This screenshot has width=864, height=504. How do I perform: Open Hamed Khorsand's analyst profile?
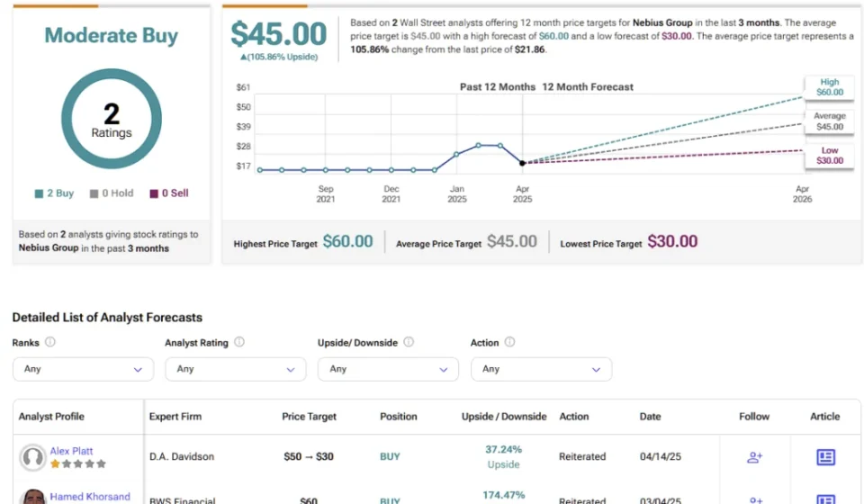[90, 496]
